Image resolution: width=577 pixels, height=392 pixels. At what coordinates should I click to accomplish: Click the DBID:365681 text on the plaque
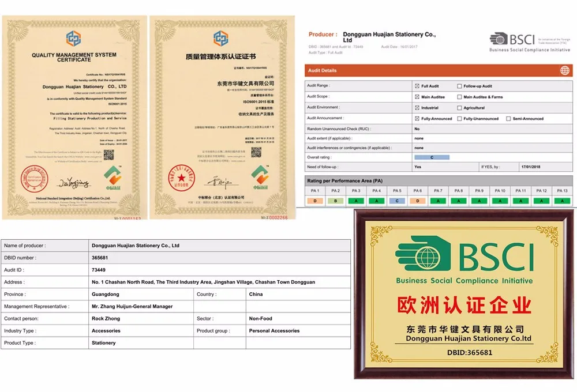coord(470,352)
